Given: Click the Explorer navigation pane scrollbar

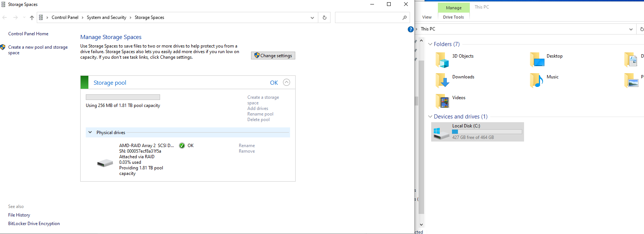Looking at the screenshot, I should coord(421,137).
